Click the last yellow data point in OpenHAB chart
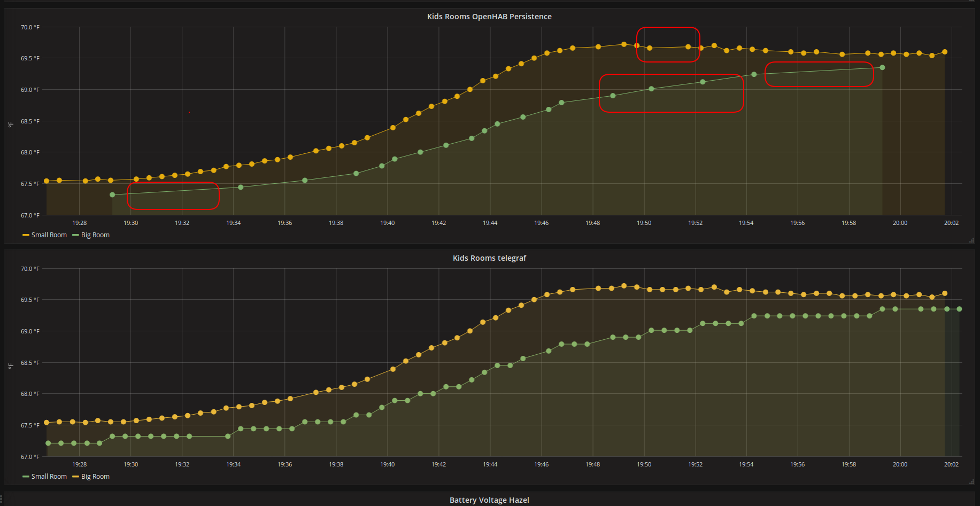 coord(945,52)
